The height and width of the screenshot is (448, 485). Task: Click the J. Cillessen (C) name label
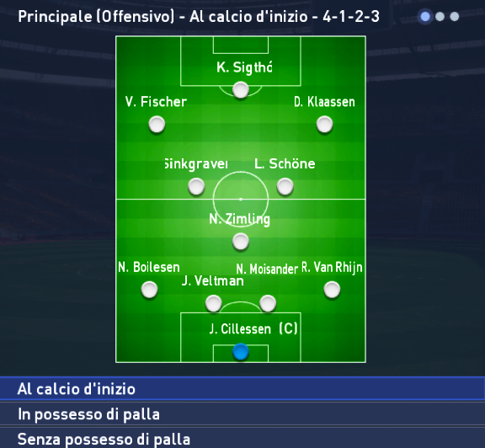point(253,328)
